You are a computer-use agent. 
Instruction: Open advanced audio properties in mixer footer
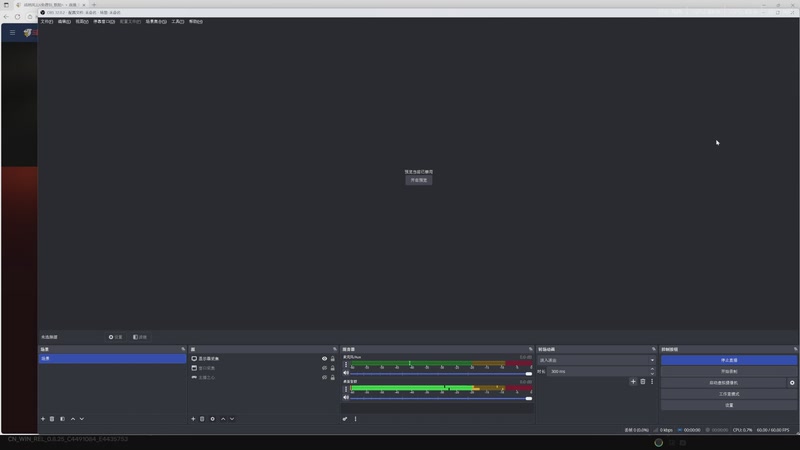point(345,419)
